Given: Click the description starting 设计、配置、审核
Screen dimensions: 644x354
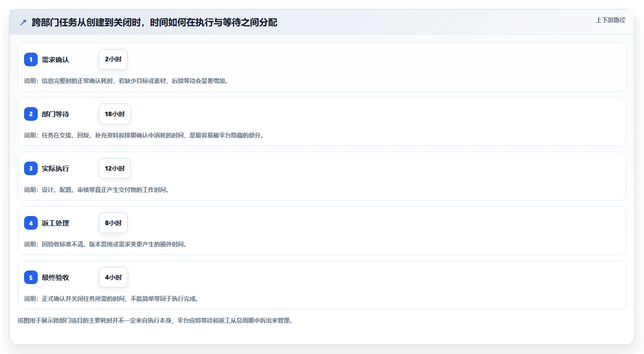Looking at the screenshot, I should pyautogui.click(x=96, y=190).
